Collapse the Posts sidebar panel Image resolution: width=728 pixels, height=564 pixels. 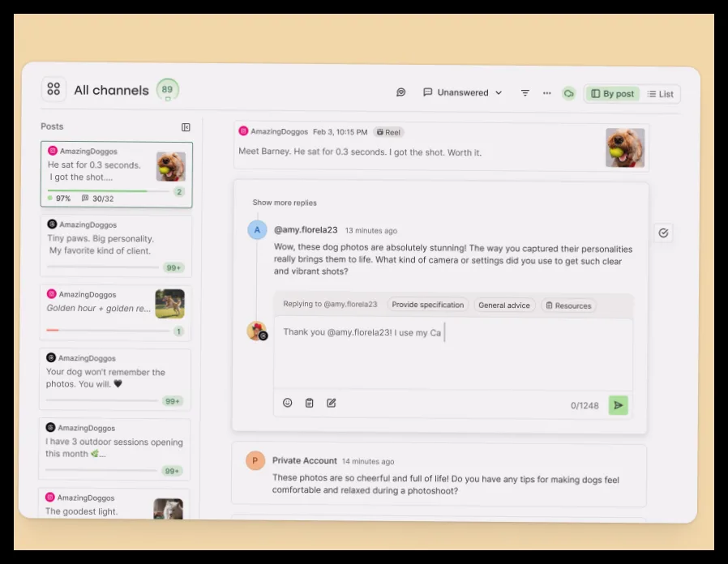click(186, 127)
